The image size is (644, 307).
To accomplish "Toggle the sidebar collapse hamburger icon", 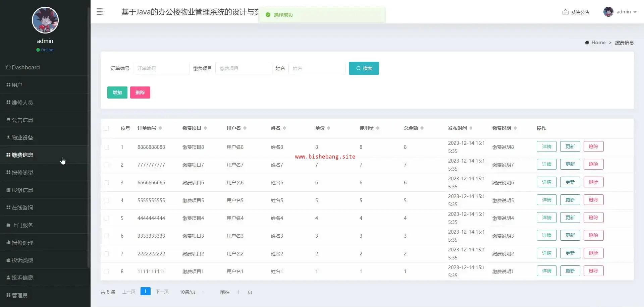I will pyautogui.click(x=100, y=12).
